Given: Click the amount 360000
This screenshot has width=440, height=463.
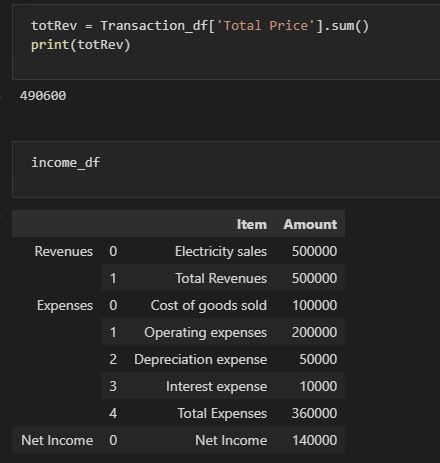Looking at the screenshot, I should point(314,413).
